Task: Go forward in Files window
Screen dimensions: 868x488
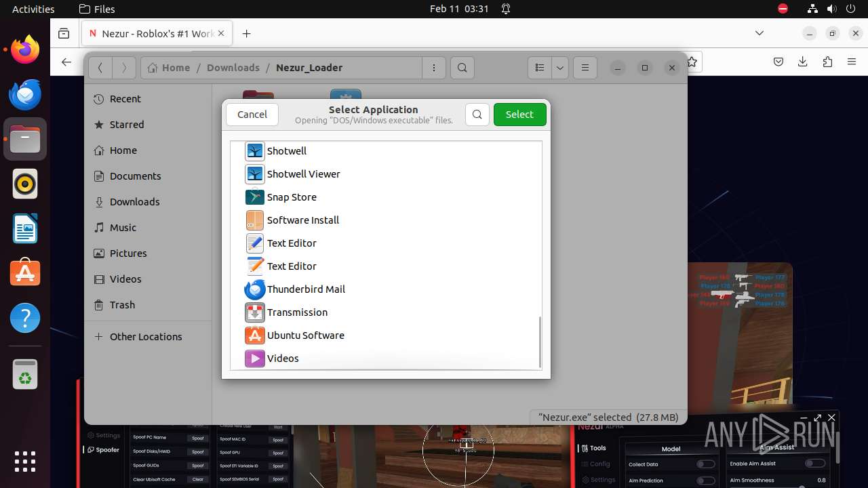Action: [x=123, y=68]
